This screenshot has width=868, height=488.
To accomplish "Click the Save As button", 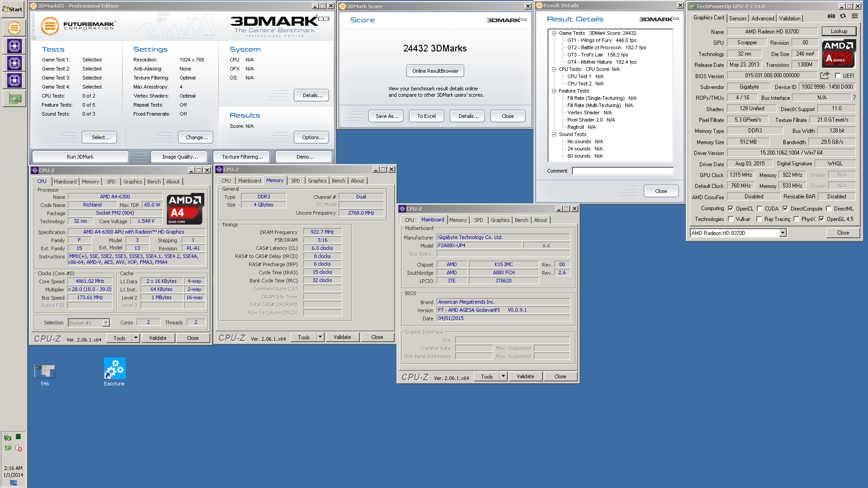I will coord(387,116).
